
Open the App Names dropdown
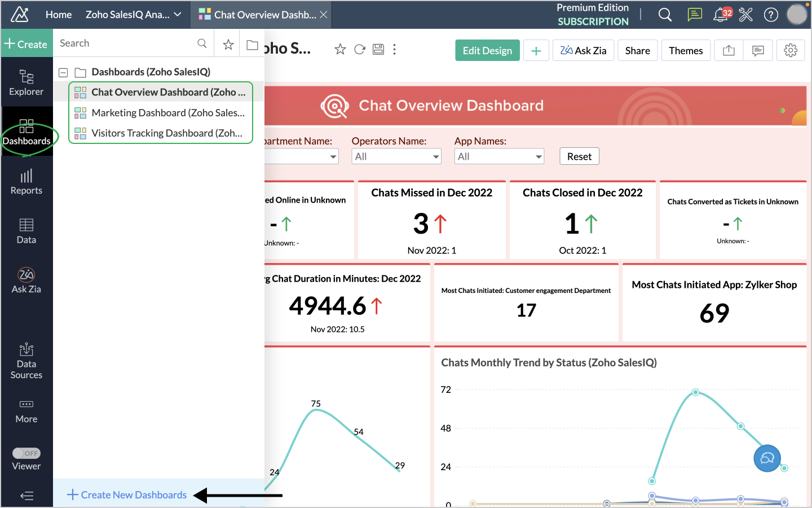[499, 156]
